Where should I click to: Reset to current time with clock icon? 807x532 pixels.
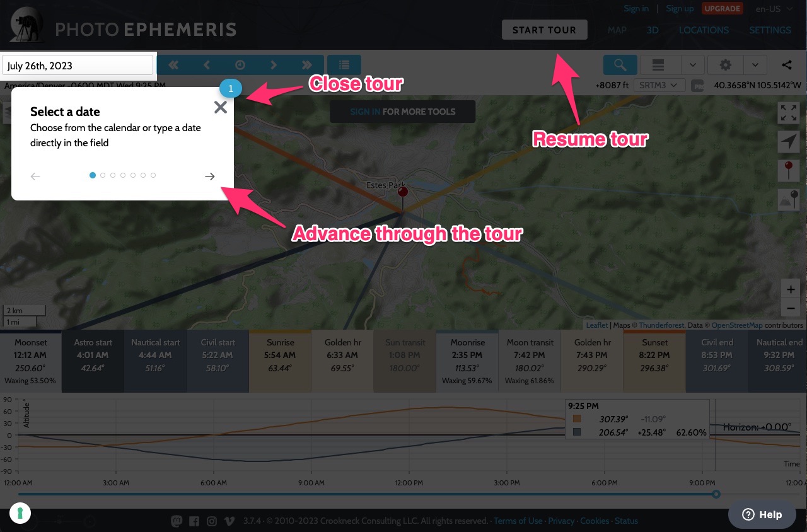(240, 65)
